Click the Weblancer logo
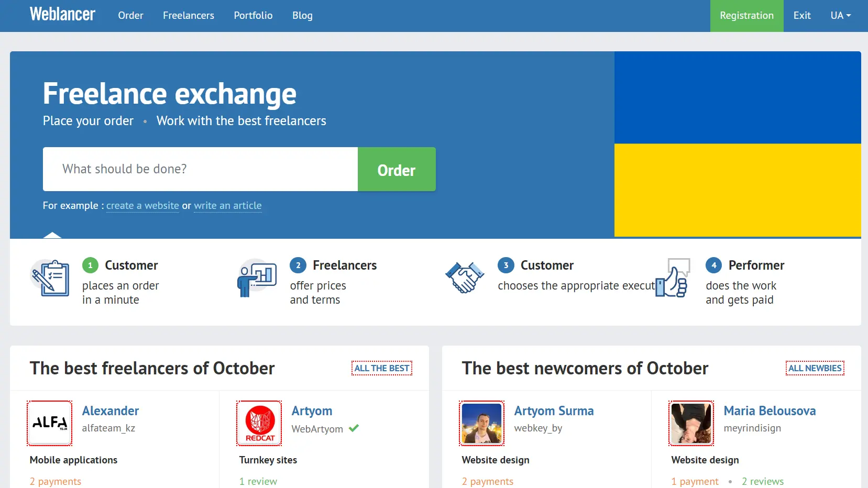This screenshot has height=488, width=868. pos(62,14)
